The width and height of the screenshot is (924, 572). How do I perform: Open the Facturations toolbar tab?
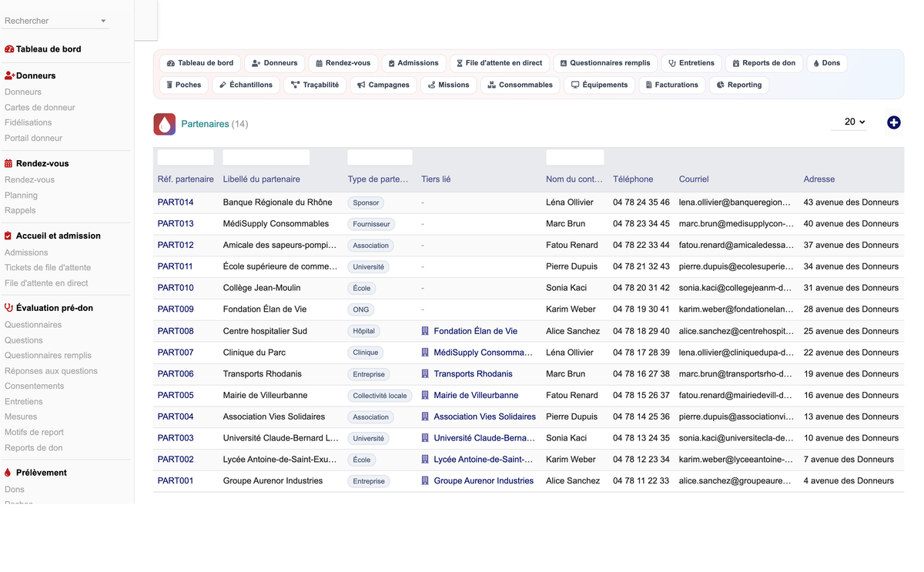pyautogui.click(x=672, y=85)
